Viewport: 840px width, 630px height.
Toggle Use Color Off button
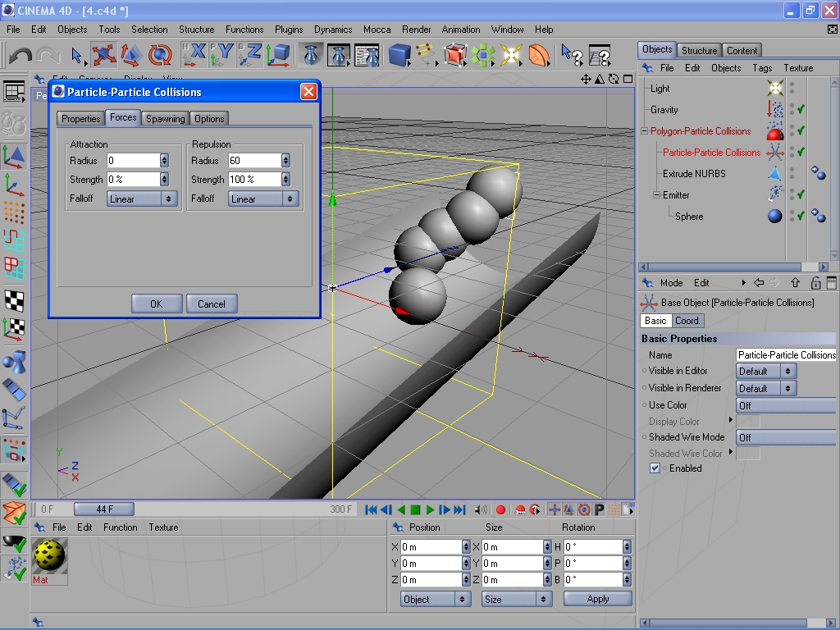pyautogui.click(x=786, y=405)
